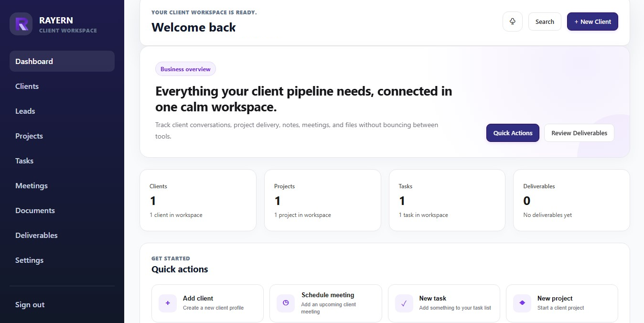Open Settings from the sidebar
The width and height of the screenshot is (644, 323).
click(62, 260)
